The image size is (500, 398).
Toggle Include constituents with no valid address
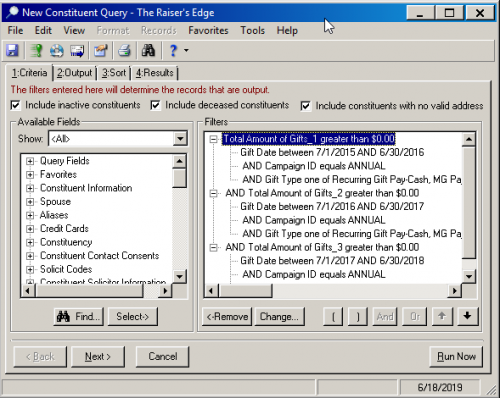pos(305,106)
